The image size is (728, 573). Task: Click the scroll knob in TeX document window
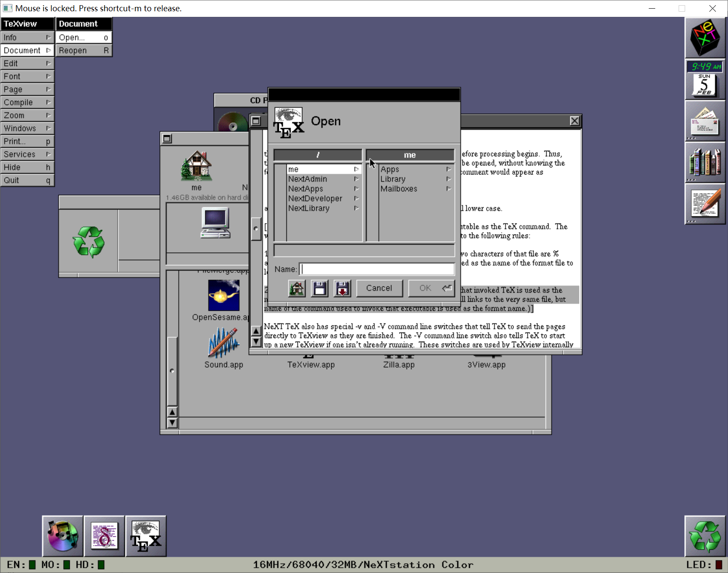[256, 229]
